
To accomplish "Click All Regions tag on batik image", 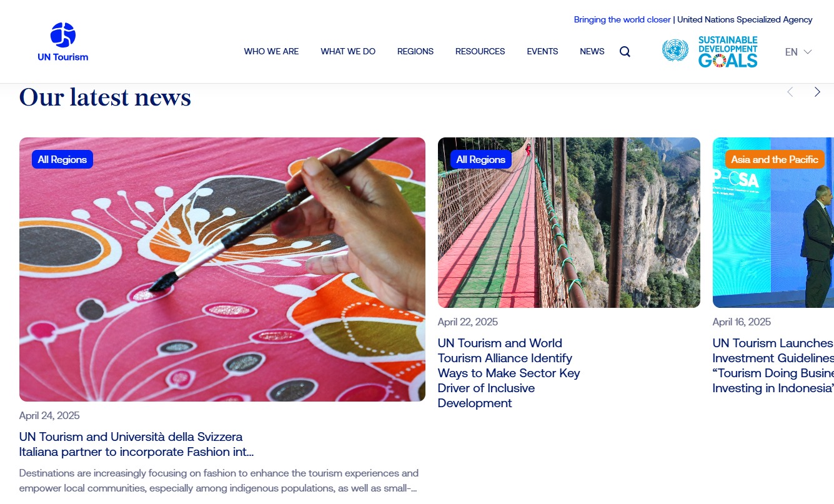I will [x=62, y=159].
